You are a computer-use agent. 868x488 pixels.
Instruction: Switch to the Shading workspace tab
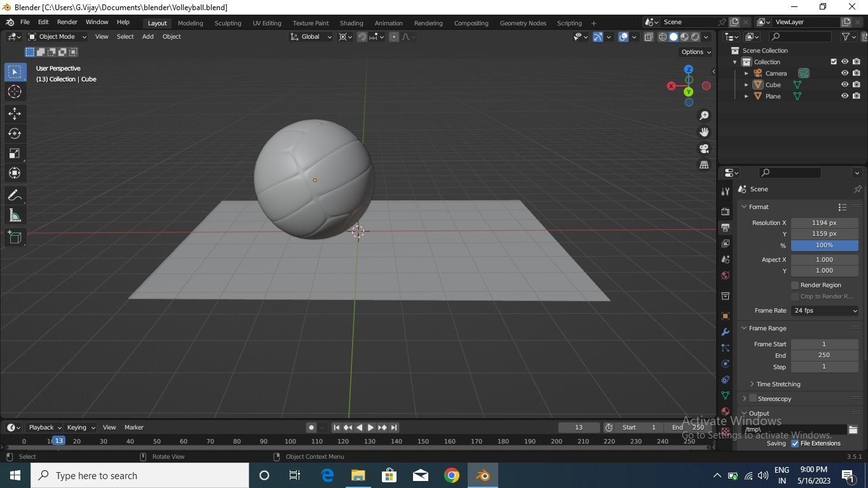pyautogui.click(x=351, y=23)
